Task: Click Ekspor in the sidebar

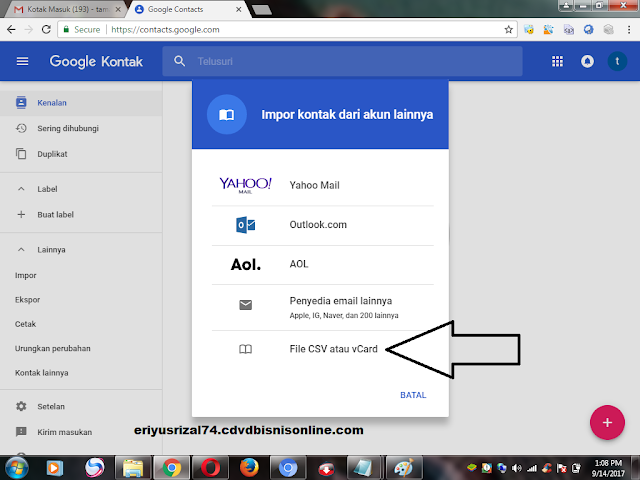Action: pos(27,300)
